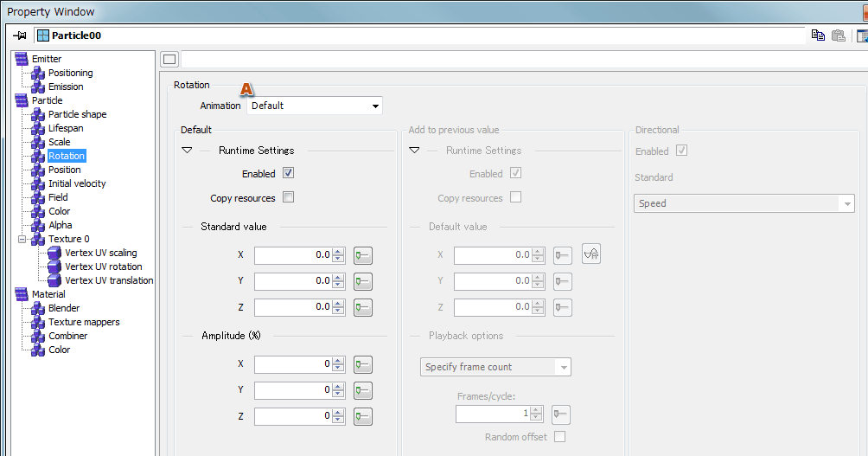Open slider for Standard value X
The height and width of the screenshot is (456, 868).
[x=362, y=255]
